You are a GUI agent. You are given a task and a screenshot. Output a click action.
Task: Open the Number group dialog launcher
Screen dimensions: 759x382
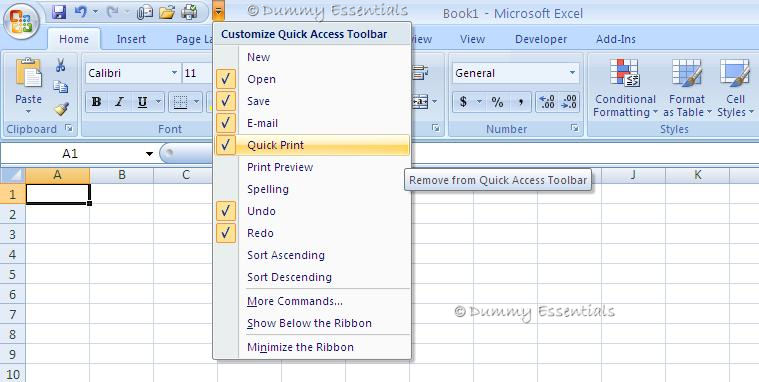(x=575, y=128)
